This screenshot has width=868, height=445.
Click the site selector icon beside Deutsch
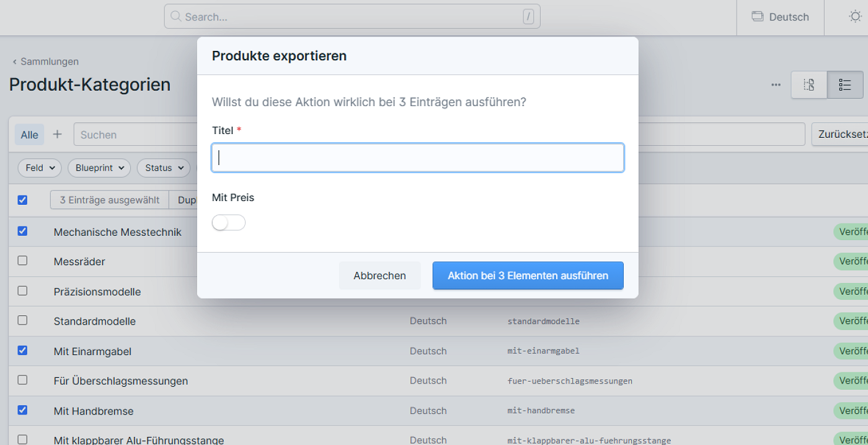[x=757, y=17]
